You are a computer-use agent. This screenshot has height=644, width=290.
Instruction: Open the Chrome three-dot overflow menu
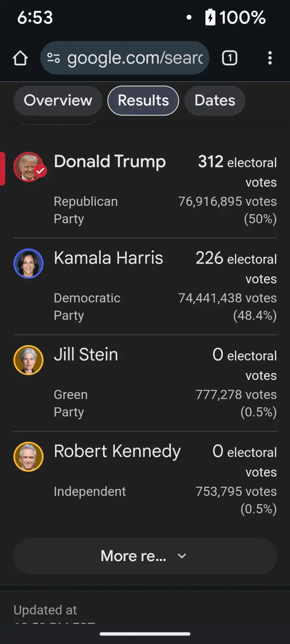[x=270, y=58]
